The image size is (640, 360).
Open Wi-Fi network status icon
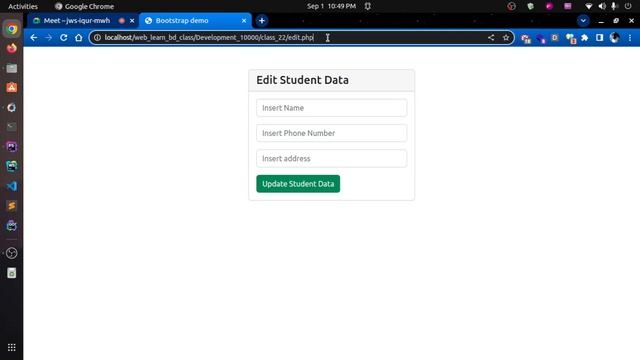pyautogui.click(x=588, y=6)
